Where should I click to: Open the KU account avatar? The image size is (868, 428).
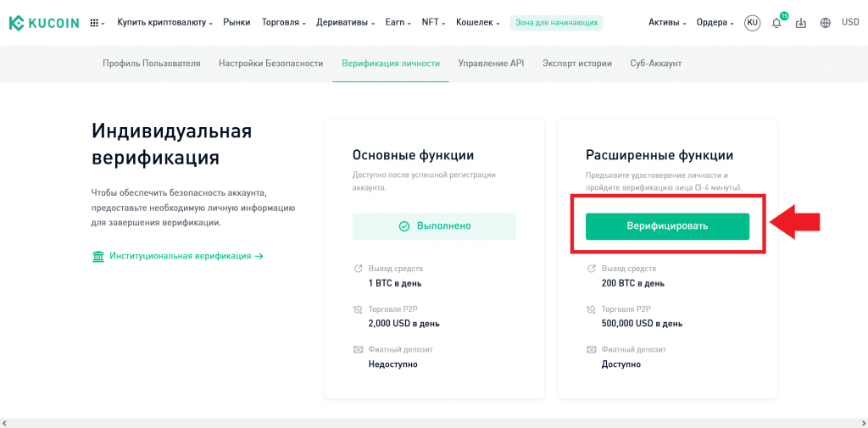(752, 23)
